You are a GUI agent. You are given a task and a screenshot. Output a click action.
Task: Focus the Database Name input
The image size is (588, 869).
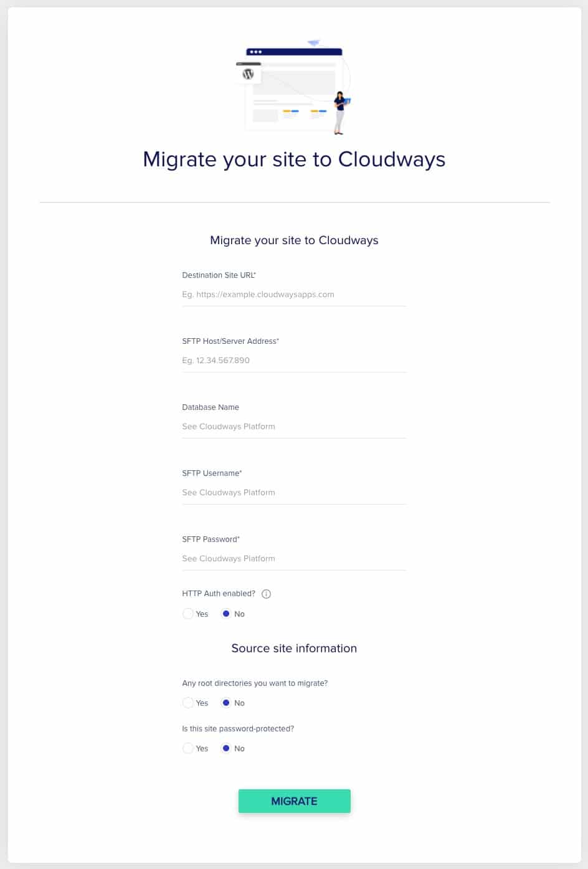(294, 427)
